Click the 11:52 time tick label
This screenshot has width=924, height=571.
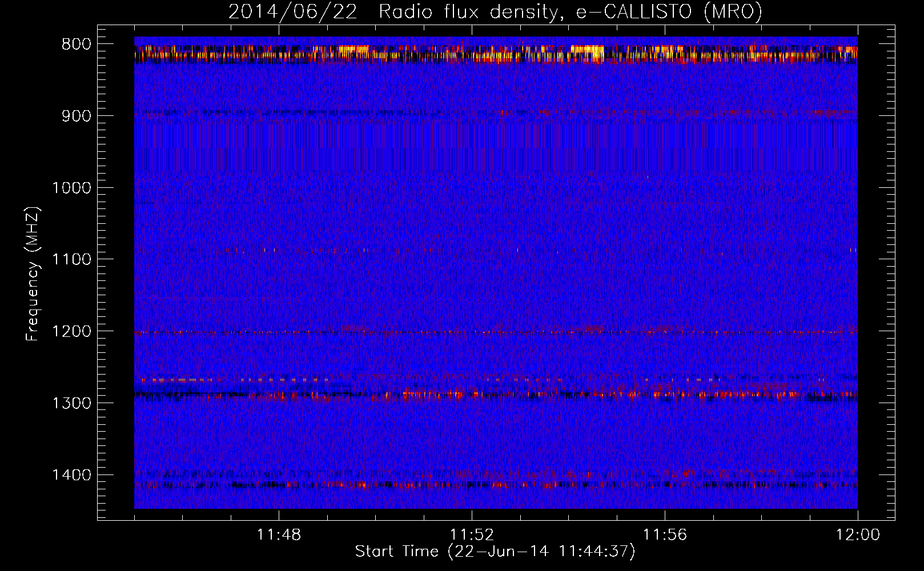click(472, 535)
